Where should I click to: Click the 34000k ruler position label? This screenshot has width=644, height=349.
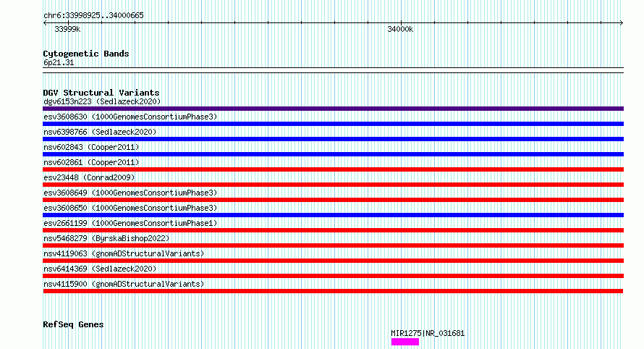(400, 29)
